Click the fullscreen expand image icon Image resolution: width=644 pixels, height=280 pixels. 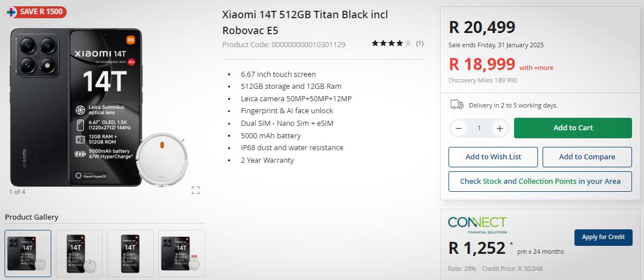(195, 190)
